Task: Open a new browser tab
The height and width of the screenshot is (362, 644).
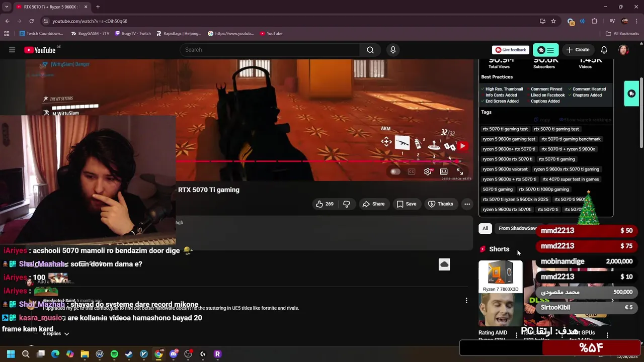Action: [x=98, y=7]
